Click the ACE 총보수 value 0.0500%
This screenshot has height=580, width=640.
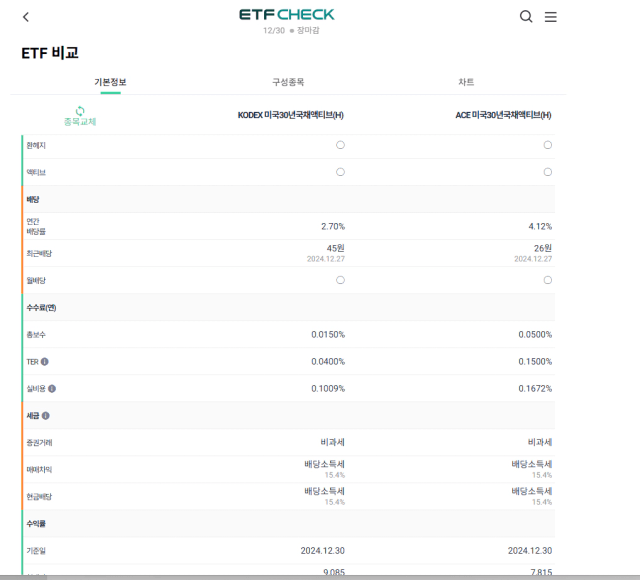click(x=535, y=335)
